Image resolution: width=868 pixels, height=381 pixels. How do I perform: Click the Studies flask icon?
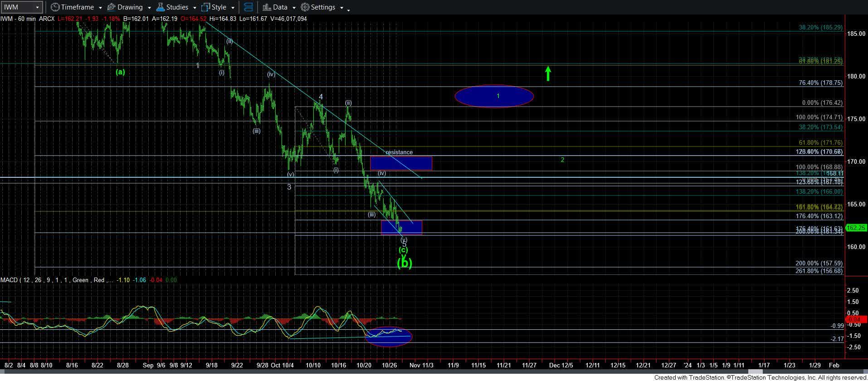pyautogui.click(x=160, y=7)
